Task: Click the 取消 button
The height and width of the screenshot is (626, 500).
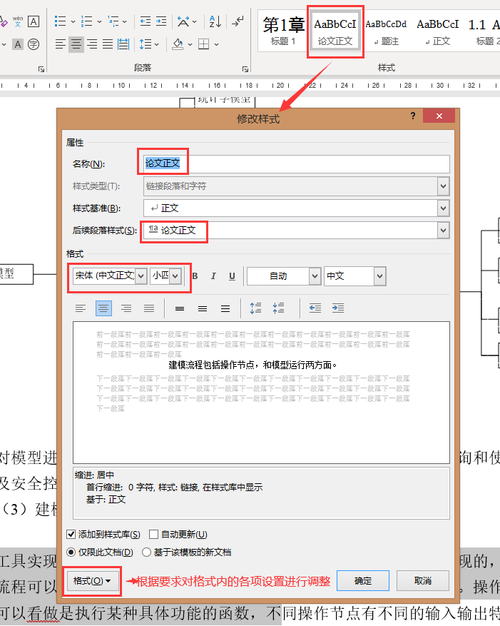Action: point(423,580)
